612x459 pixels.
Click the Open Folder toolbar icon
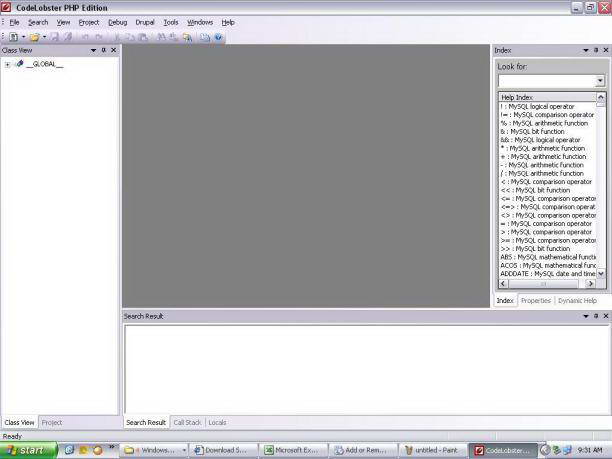pyautogui.click(x=34, y=37)
